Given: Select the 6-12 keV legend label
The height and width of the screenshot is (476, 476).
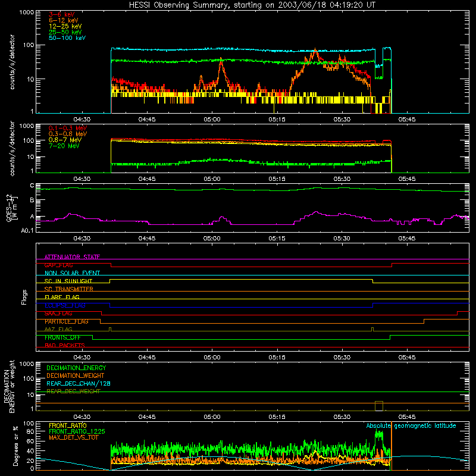Looking at the screenshot, I should click(64, 20).
